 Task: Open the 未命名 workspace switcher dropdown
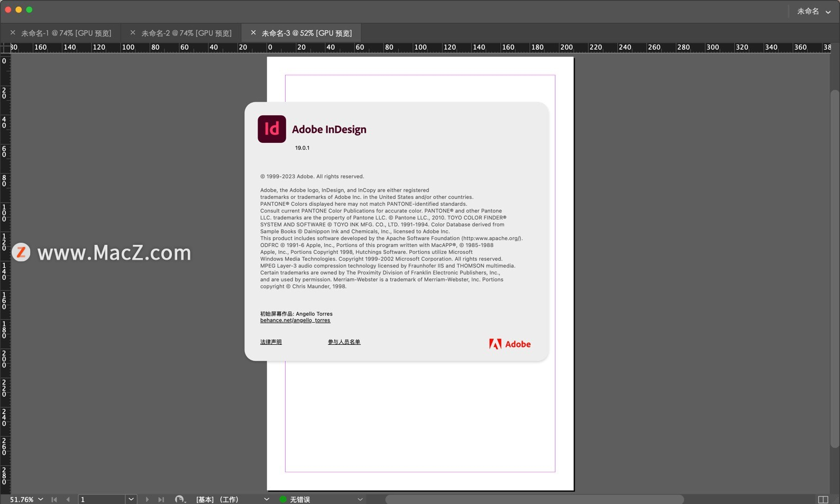coord(814,11)
